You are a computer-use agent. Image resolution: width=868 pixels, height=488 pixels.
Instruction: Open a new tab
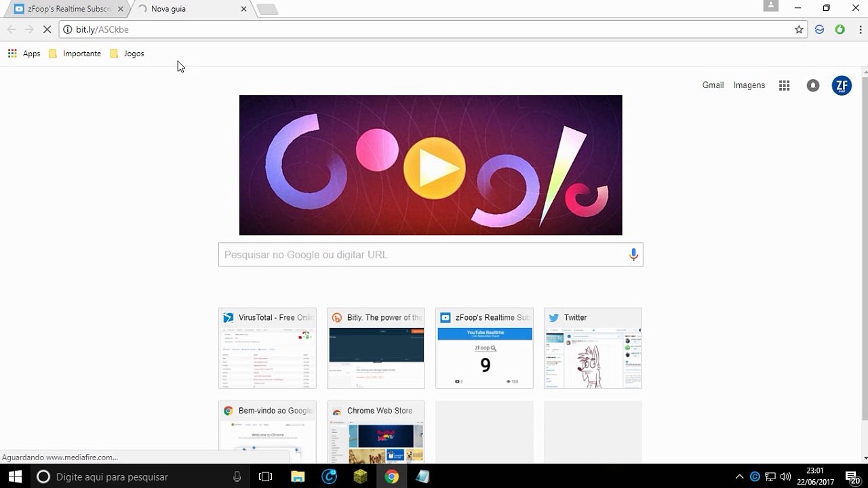(267, 9)
